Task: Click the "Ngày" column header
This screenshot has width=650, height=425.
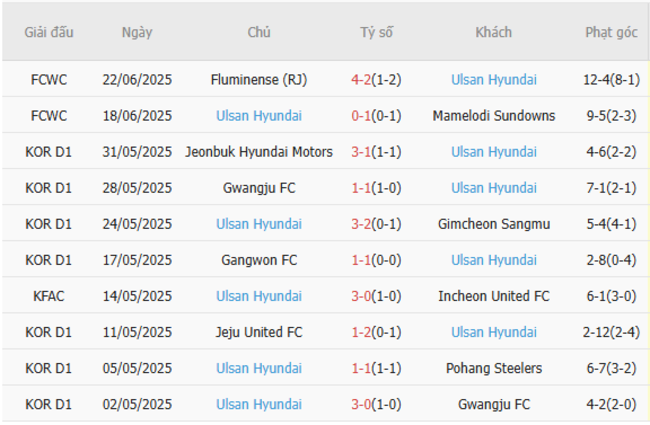Action: point(137,32)
